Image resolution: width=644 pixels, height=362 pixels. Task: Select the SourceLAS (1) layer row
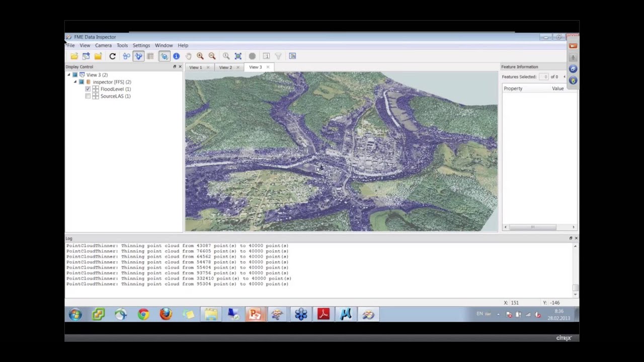(115, 96)
